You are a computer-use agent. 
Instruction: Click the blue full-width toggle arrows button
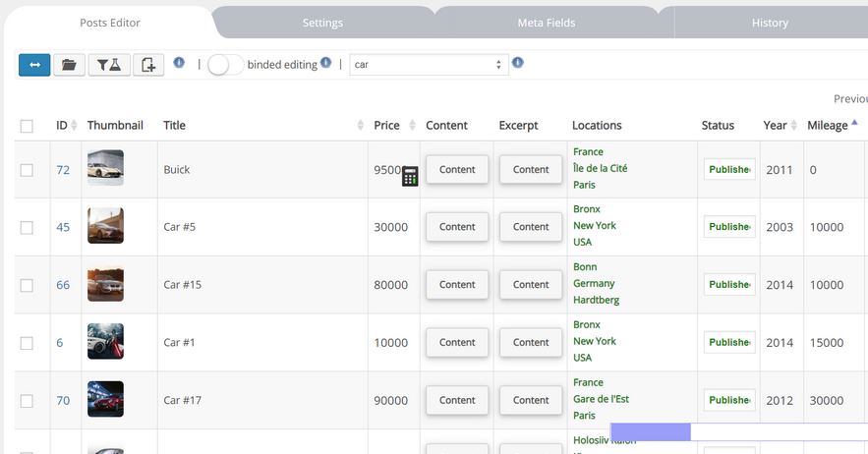coord(34,65)
